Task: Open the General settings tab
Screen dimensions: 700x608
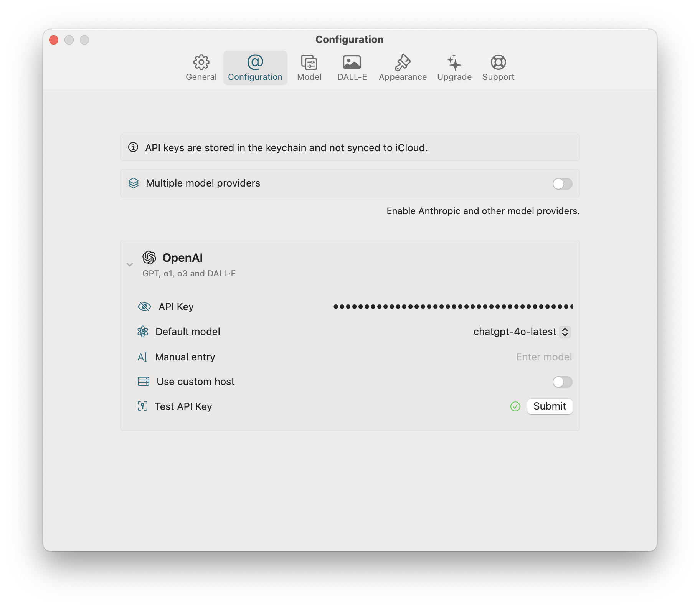Action: tap(201, 68)
